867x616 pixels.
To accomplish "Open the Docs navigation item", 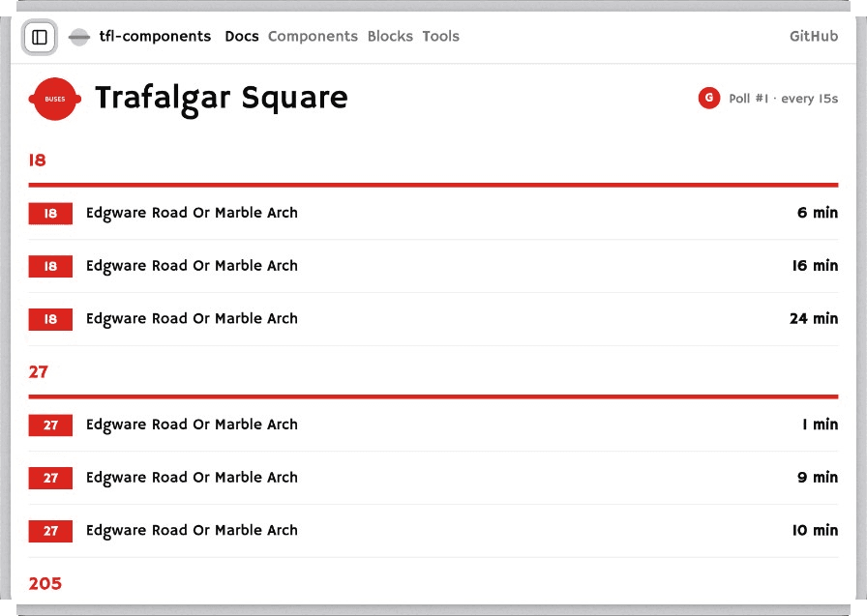I will (242, 37).
